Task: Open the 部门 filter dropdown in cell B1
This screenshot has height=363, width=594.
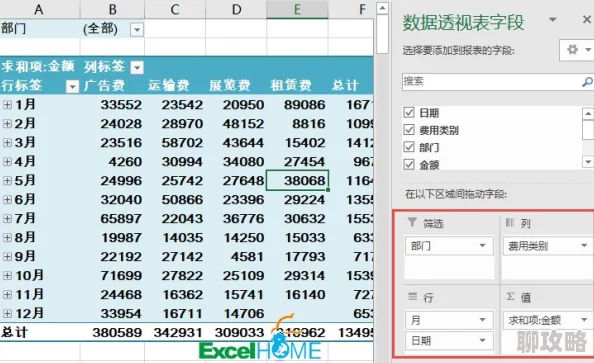Action: [137, 29]
